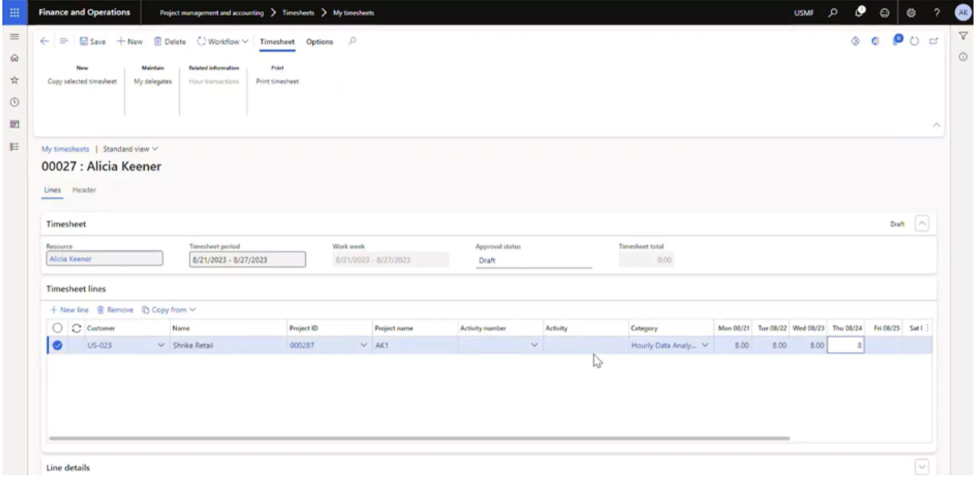Viewport: 980px width, 483px height.
Task: Open the AK user account avatar
Action: pos(963,12)
